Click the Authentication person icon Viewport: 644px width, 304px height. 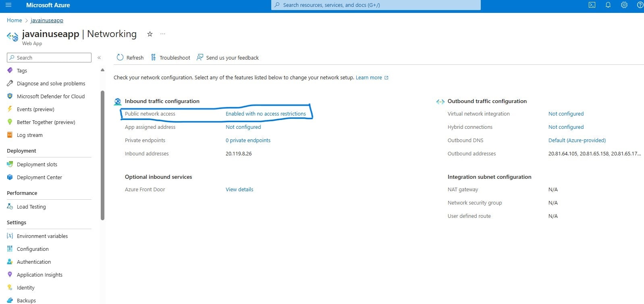click(10, 262)
